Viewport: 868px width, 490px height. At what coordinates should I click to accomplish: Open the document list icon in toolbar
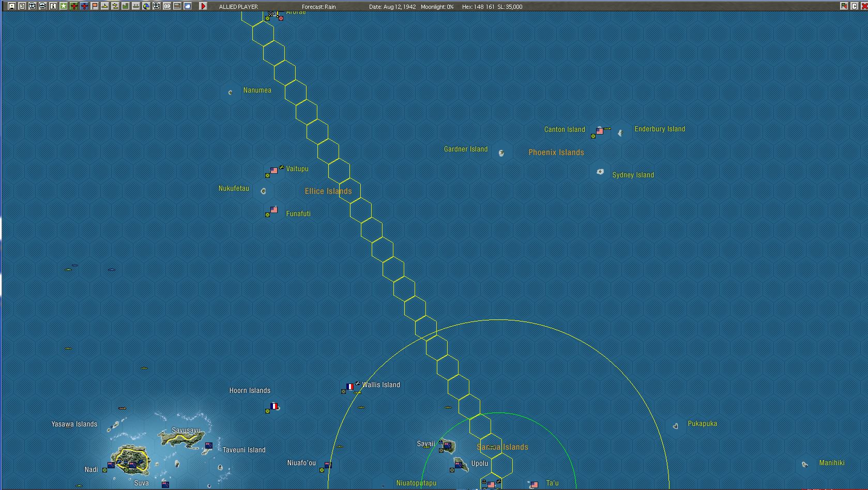point(22,6)
